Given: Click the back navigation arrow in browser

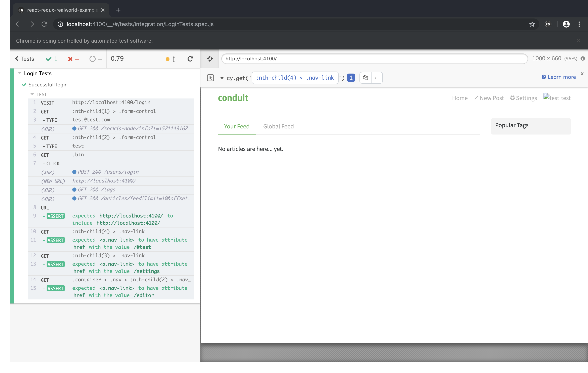Looking at the screenshot, I should pos(18,24).
